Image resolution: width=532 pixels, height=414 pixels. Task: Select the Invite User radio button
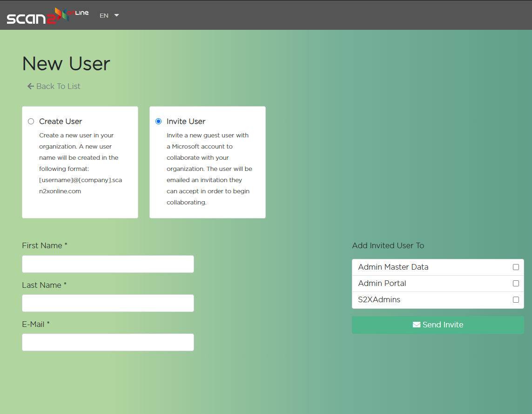158,122
